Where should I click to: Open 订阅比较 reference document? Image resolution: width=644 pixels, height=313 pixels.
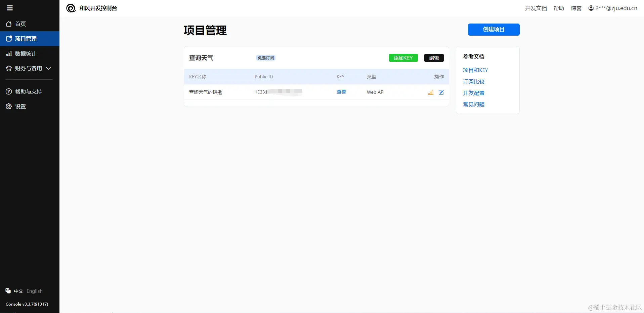click(x=474, y=82)
